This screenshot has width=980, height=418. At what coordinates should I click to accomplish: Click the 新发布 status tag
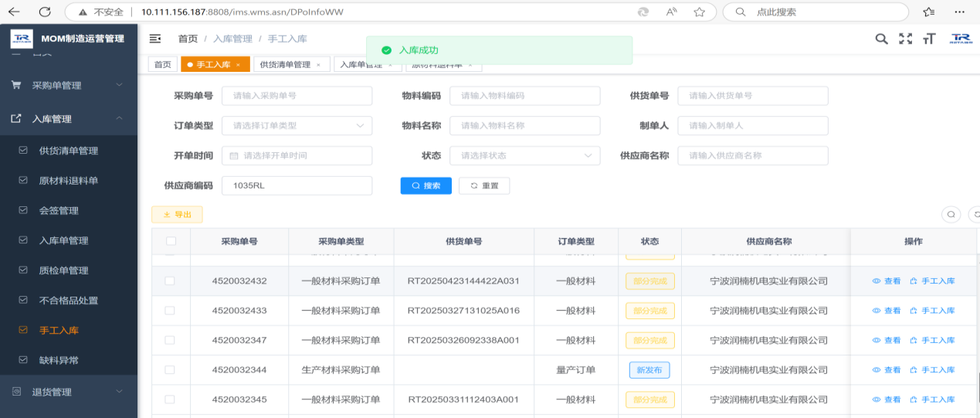tap(649, 370)
